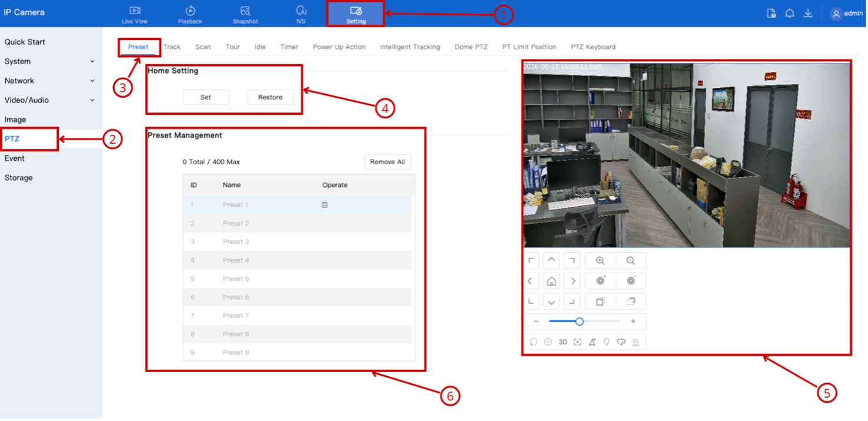Screen dimensions: 868x421
Task: Activate the wiper icon
Action: pyautogui.click(x=621, y=342)
